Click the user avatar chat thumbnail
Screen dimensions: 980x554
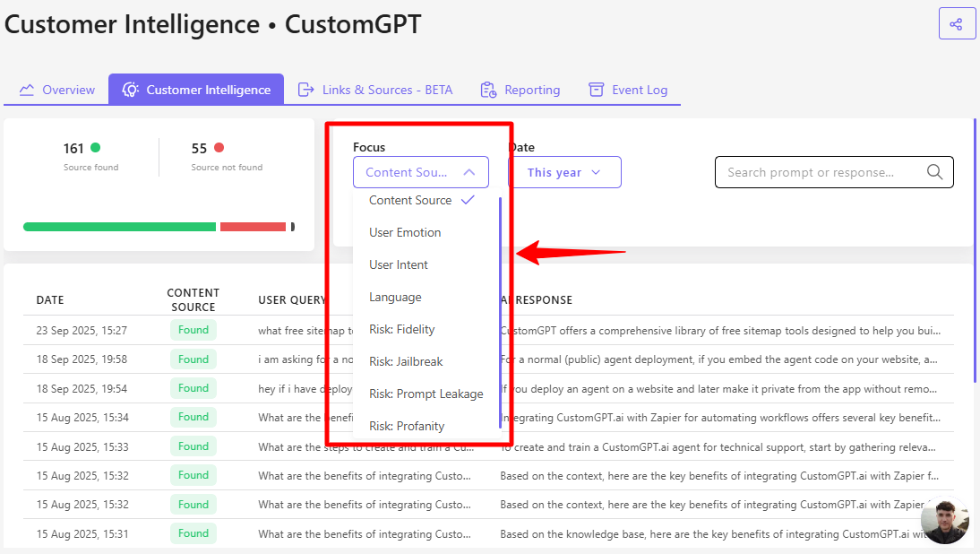click(x=944, y=520)
